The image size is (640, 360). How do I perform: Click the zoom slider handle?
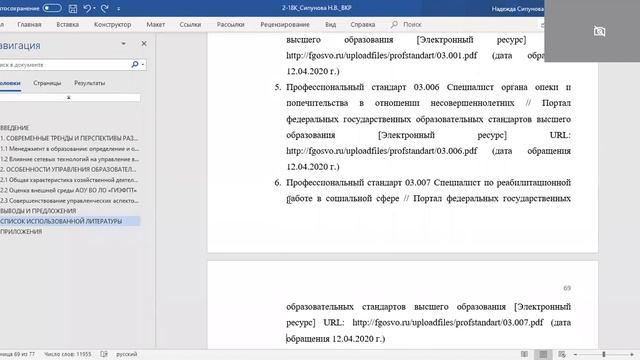[604, 354]
